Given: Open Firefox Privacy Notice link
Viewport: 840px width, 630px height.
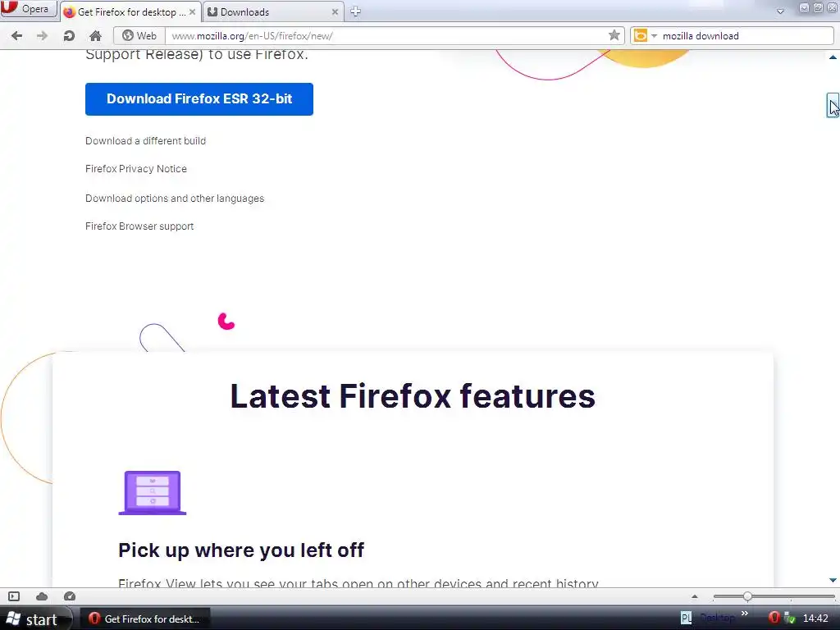Looking at the screenshot, I should click(136, 169).
